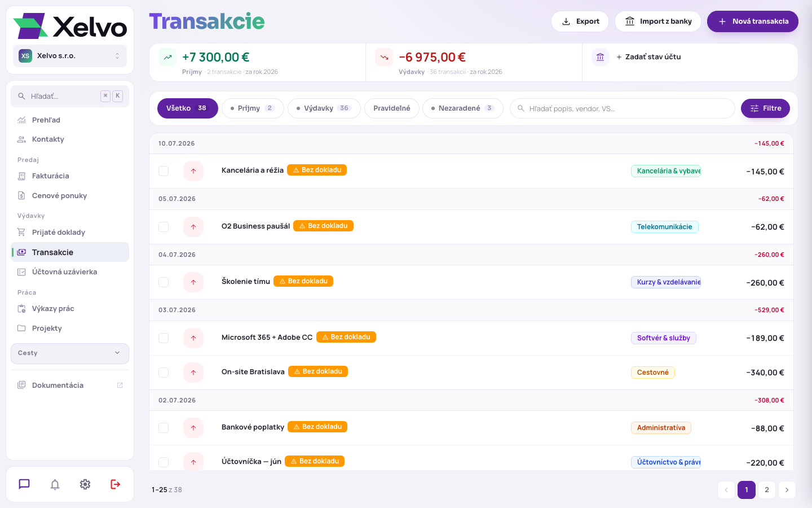Click Bez dokladu badge on Bankové poplatky

click(317, 427)
